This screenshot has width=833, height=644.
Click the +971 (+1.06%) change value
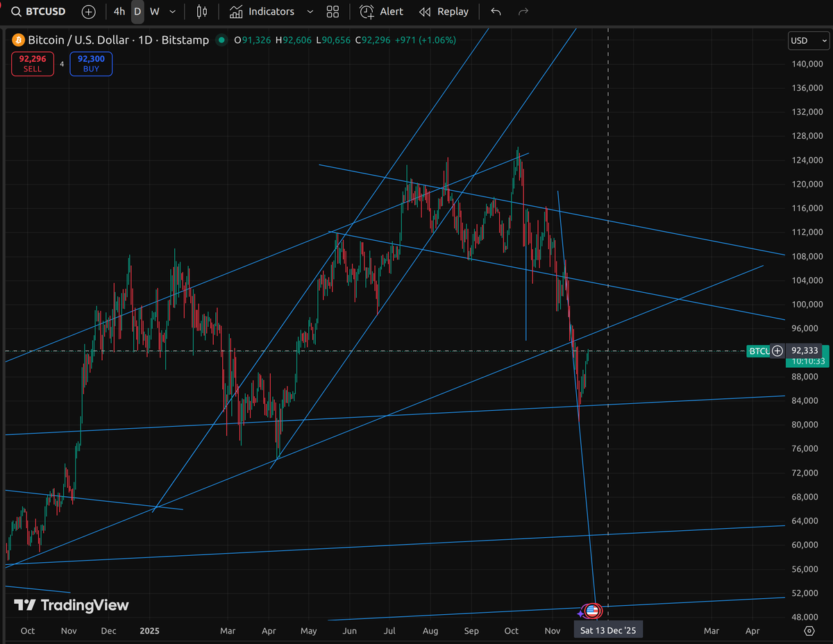(426, 40)
